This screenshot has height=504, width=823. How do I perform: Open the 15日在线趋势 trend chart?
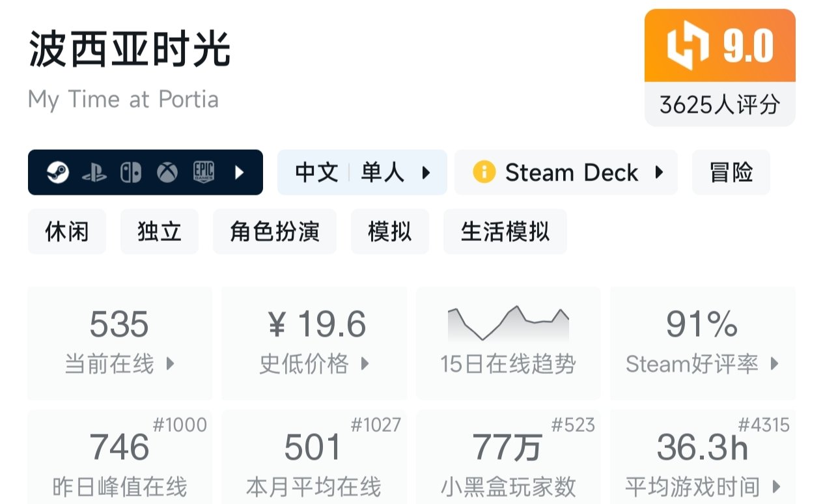tap(508, 342)
